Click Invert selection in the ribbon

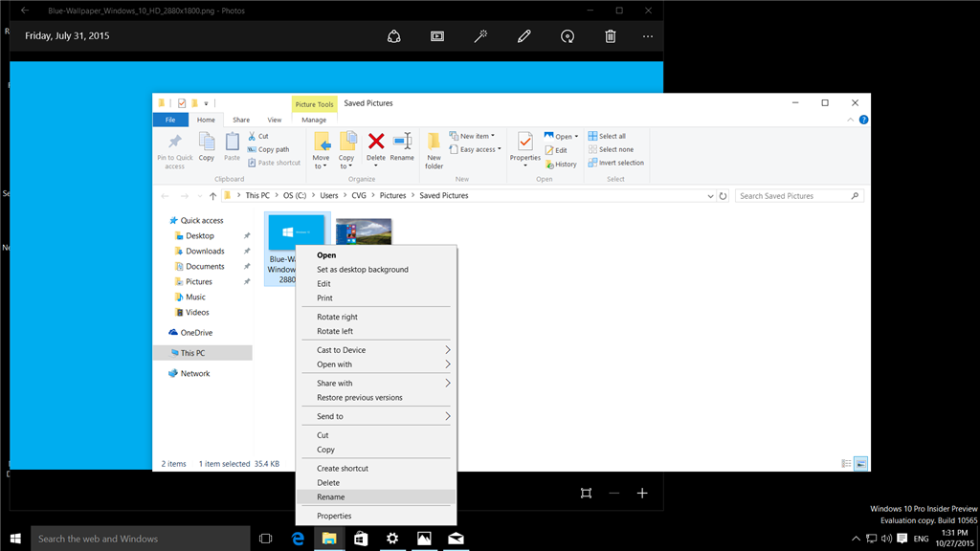620,163
